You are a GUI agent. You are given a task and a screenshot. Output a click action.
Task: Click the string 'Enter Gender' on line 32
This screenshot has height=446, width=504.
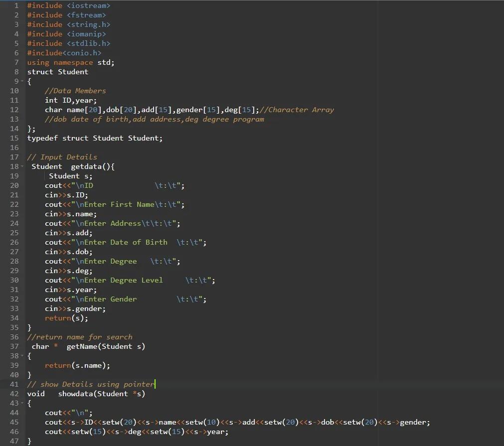[x=110, y=299]
